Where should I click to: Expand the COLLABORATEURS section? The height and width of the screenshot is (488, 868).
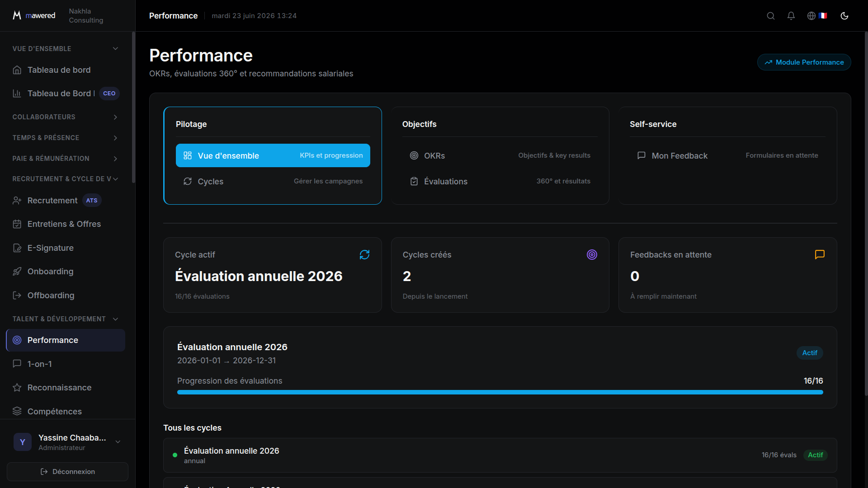coord(115,117)
